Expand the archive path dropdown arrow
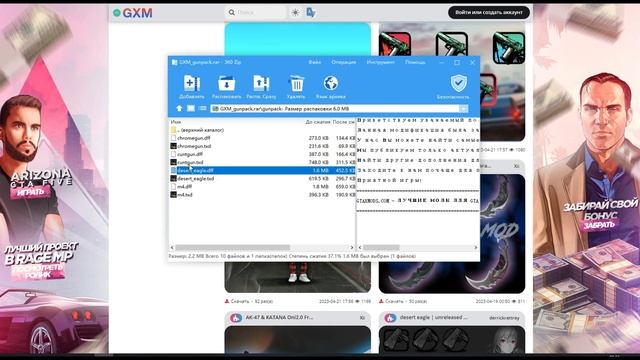Image resolution: width=640 pixels, height=360 pixels. click(x=463, y=109)
